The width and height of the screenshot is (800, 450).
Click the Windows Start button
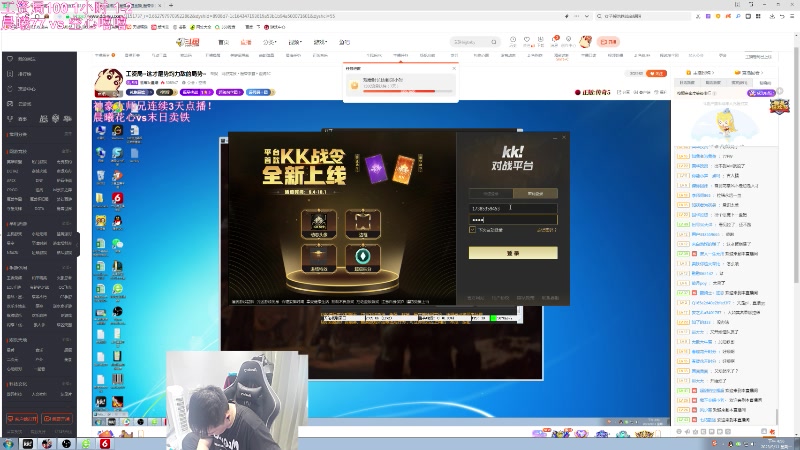pos(8,444)
